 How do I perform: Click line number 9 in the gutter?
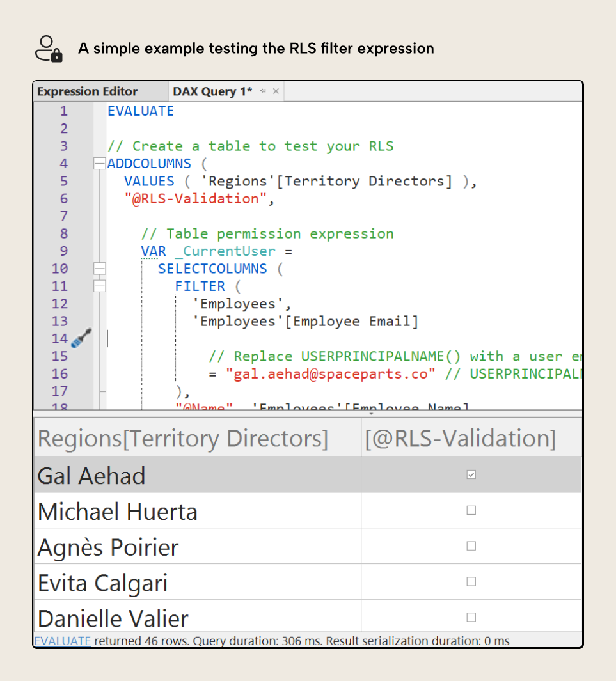point(63,251)
